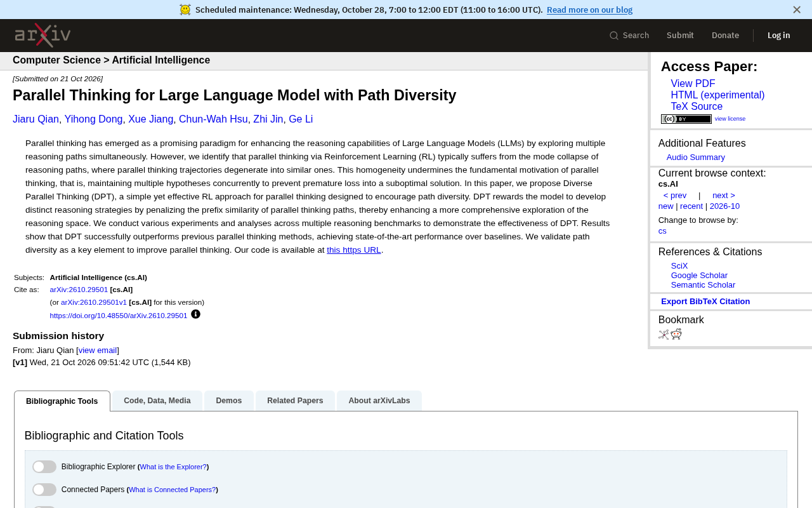
Task: Open Semantic Scholar link
Action: [x=703, y=285]
